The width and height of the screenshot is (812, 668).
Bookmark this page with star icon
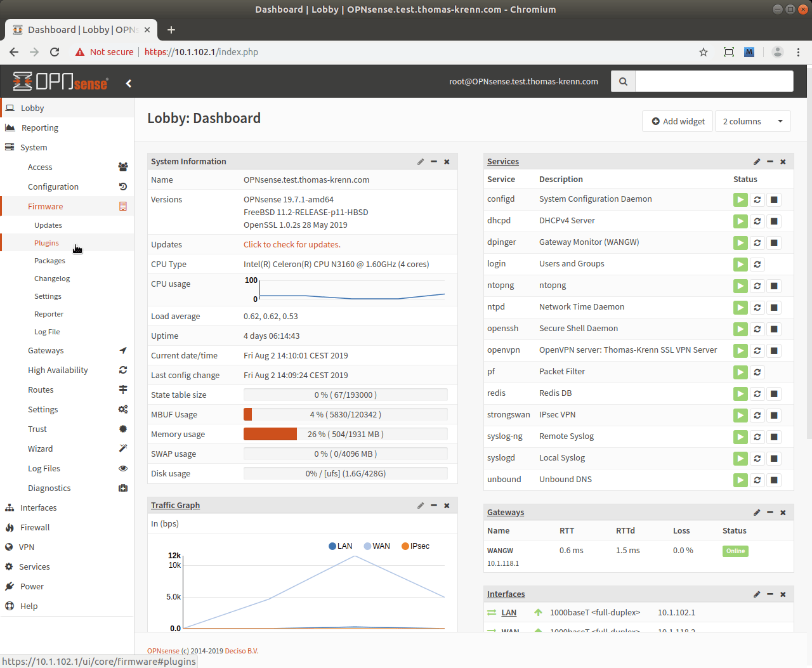(704, 52)
